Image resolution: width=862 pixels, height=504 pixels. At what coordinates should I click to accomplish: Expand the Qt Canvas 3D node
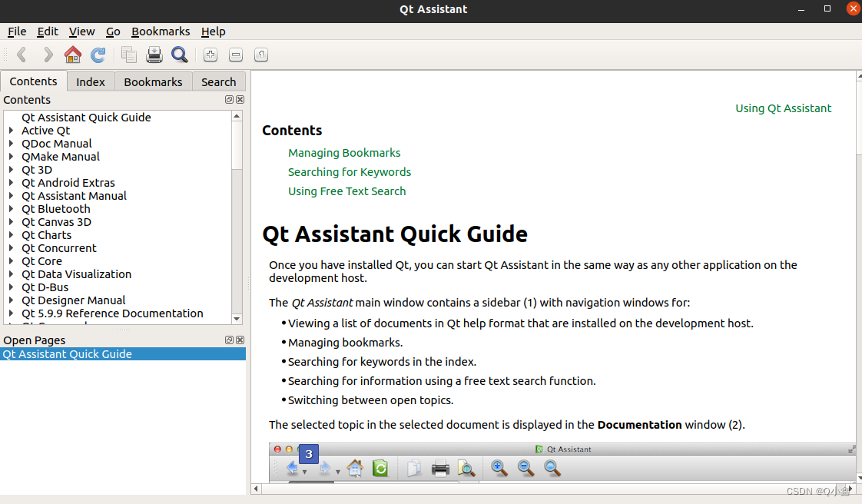pos(11,222)
